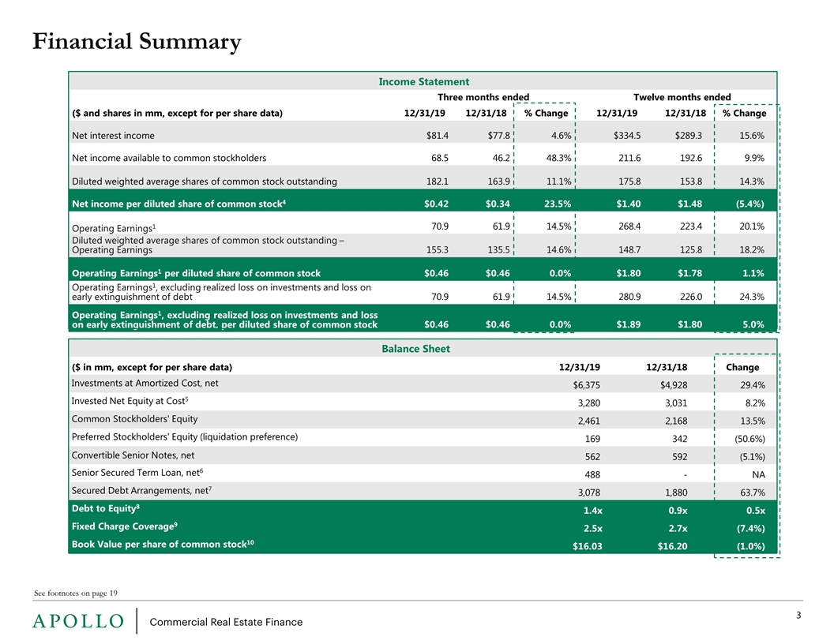Select the (5.4%) change value

tap(750, 204)
